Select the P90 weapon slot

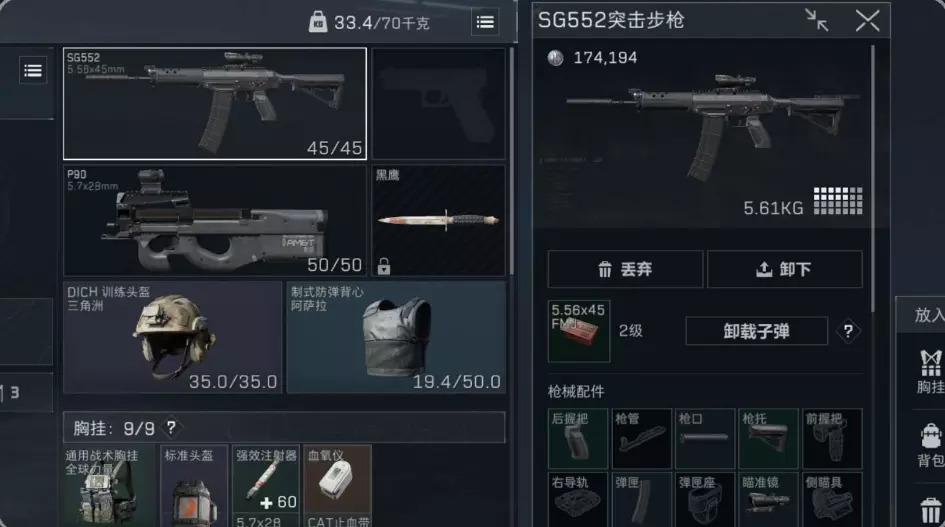[x=215, y=220]
